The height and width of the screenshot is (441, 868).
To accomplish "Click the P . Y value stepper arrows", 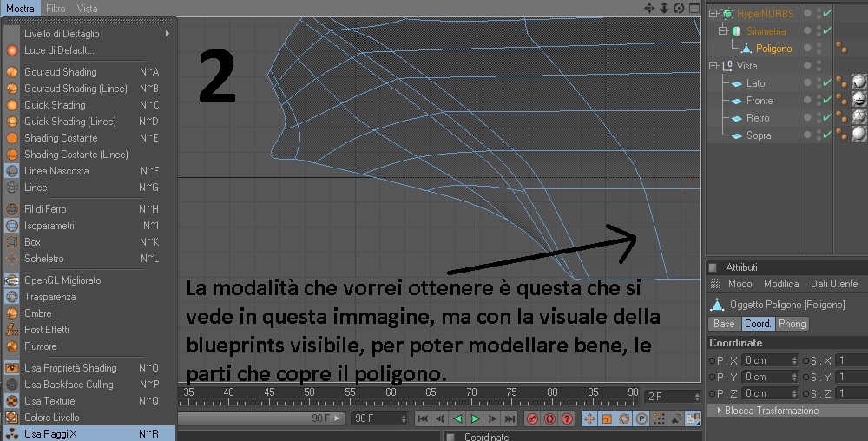I will 794,378.
